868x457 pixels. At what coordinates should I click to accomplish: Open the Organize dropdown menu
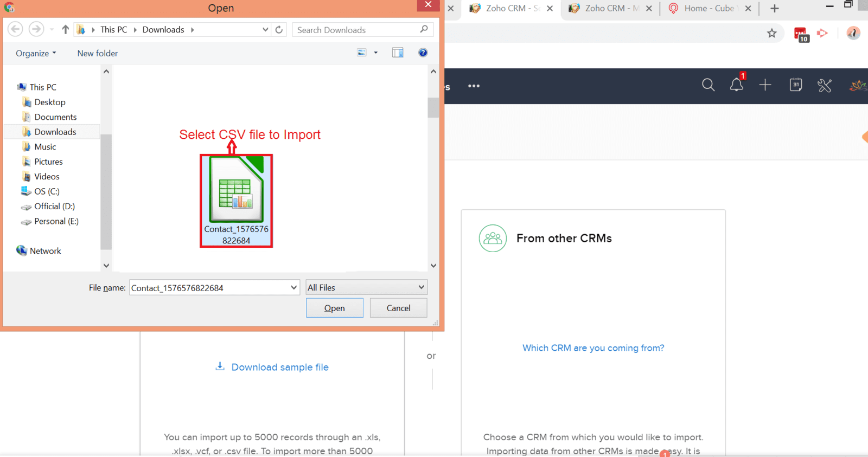pos(36,53)
